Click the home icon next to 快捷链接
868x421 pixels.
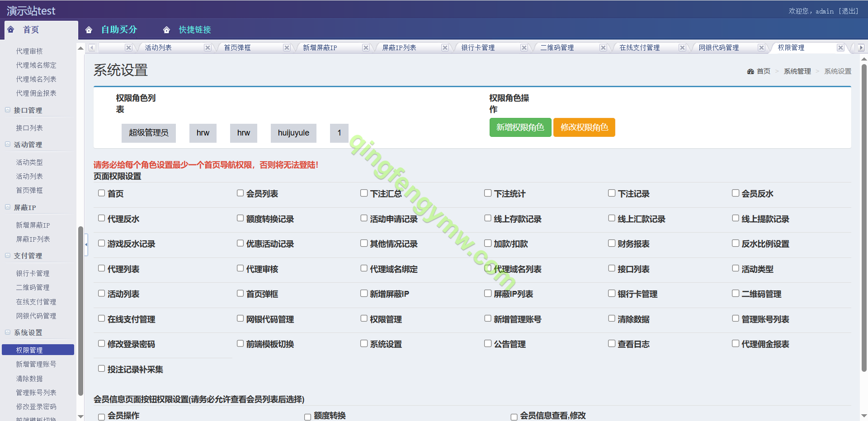(x=167, y=30)
